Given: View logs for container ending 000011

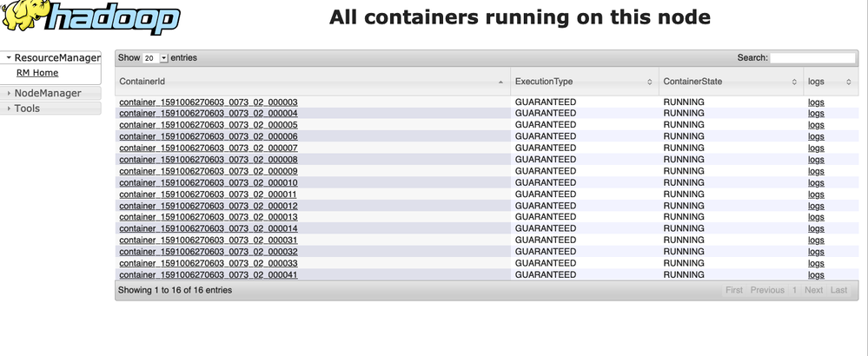Looking at the screenshot, I should coord(816,194).
